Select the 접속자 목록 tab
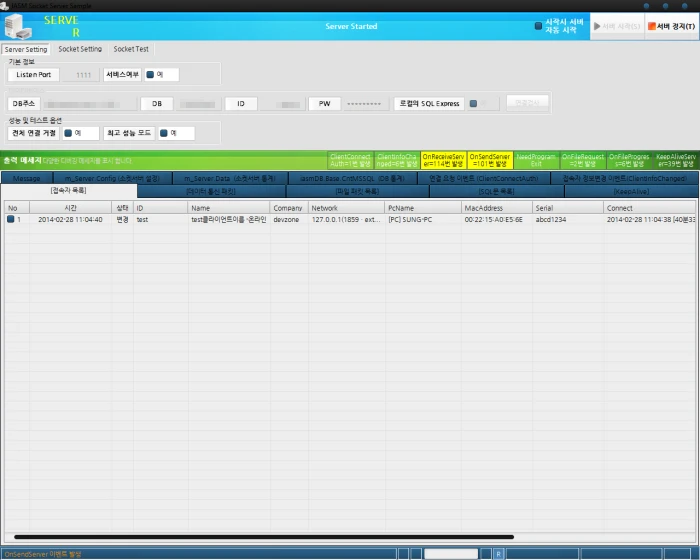Image resolution: width=700 pixels, height=560 pixels. [69, 191]
